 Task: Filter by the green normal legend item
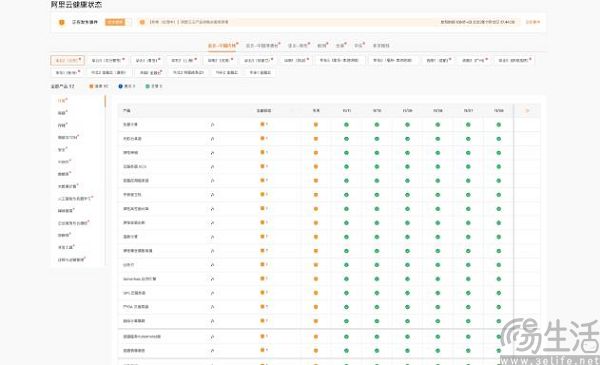point(154,86)
